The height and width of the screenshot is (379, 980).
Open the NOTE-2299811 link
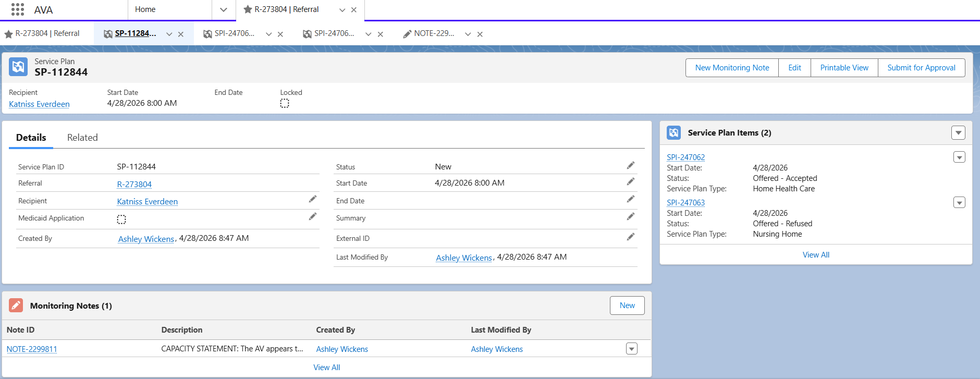(32, 349)
